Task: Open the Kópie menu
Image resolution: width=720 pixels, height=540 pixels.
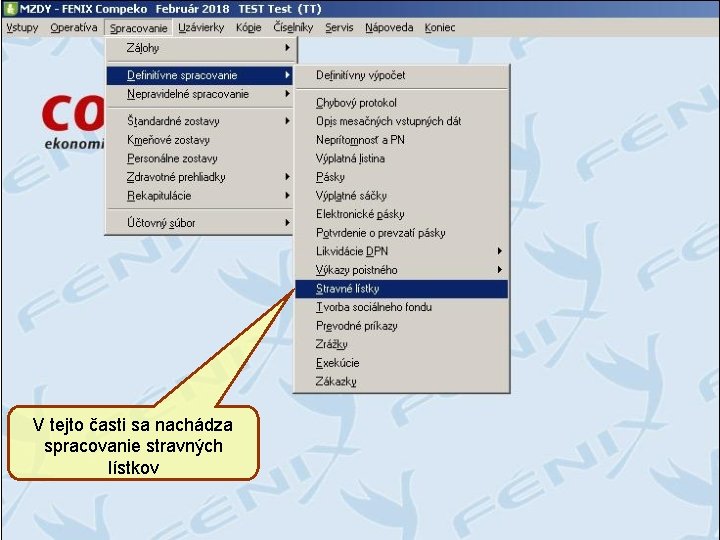Action: click(248, 28)
